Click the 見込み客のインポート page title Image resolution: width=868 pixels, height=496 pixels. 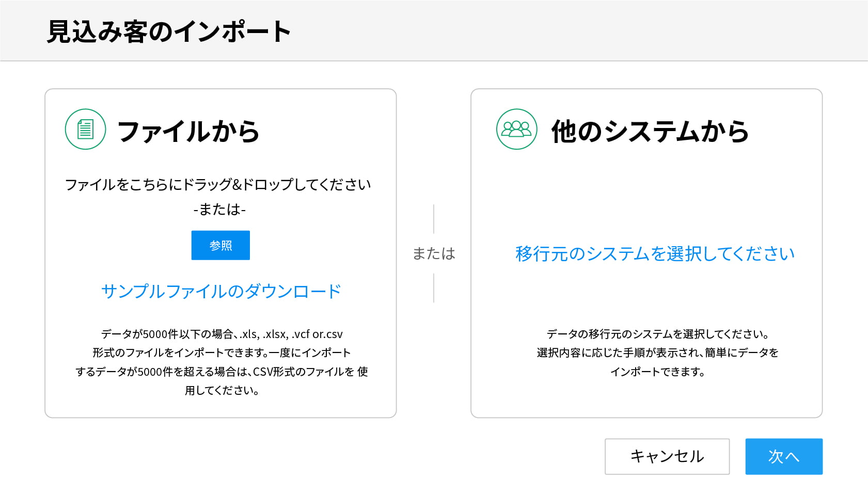[x=169, y=31]
